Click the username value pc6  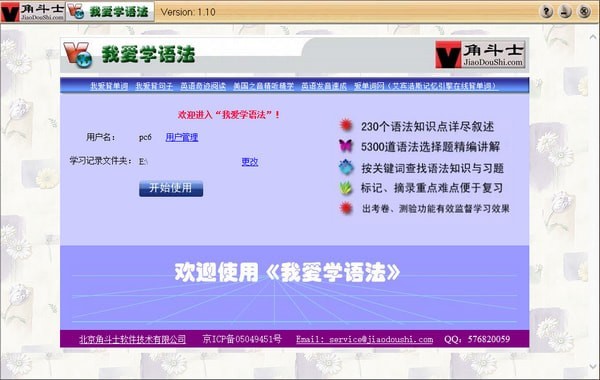pos(145,137)
